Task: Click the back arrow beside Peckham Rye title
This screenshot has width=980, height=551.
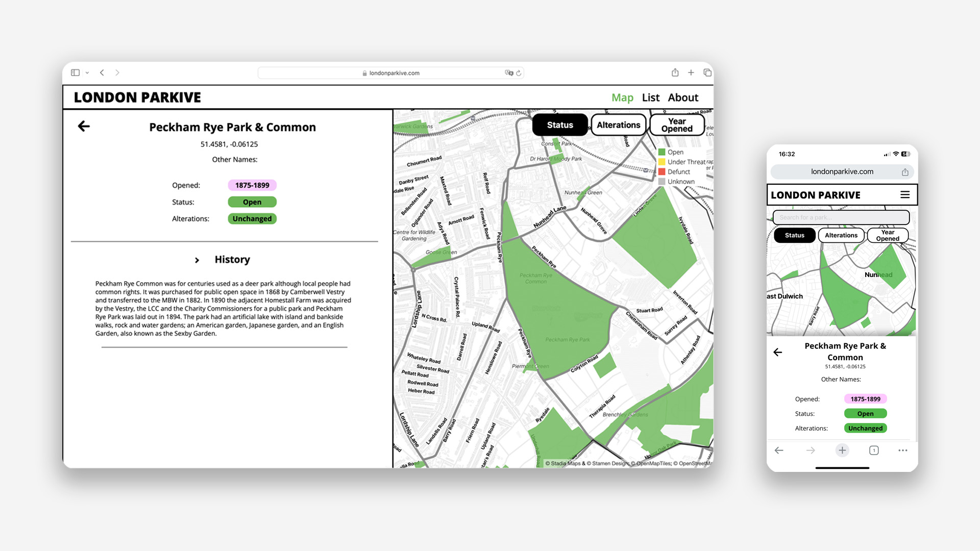Action: (x=84, y=127)
